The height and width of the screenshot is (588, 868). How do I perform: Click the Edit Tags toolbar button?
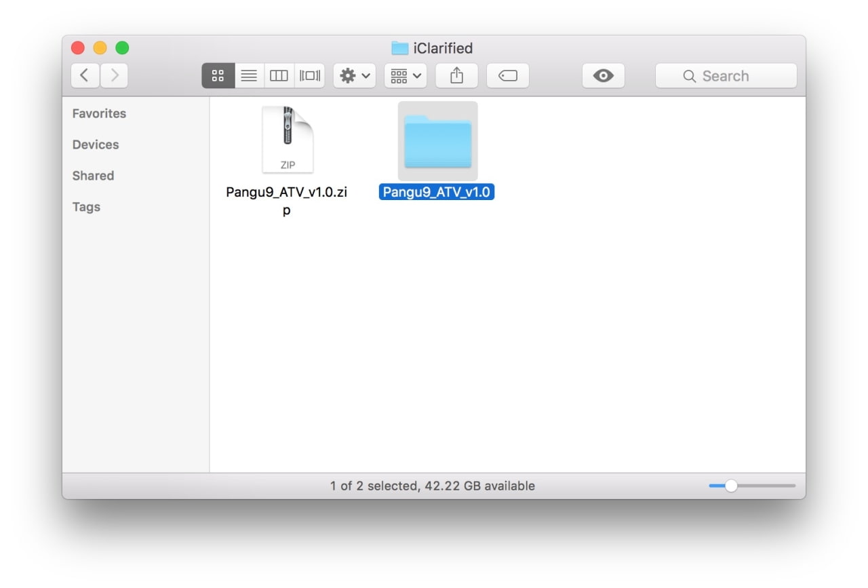pyautogui.click(x=507, y=76)
